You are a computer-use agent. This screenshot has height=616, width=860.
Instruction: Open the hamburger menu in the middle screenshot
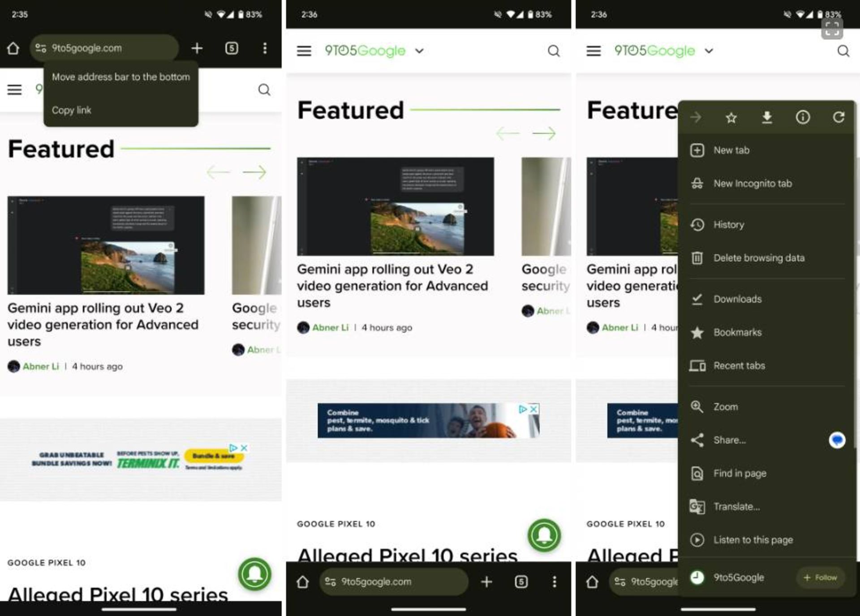304,51
